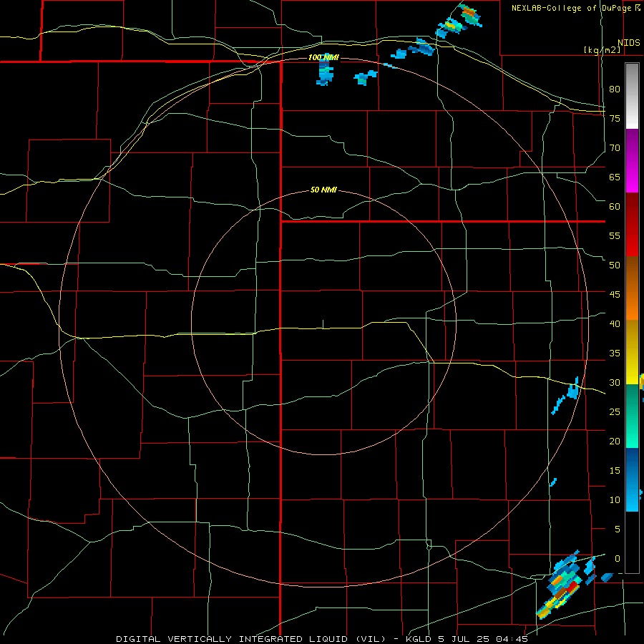
Task: Pick the dark red segment of the scale
Action: (x=632, y=224)
